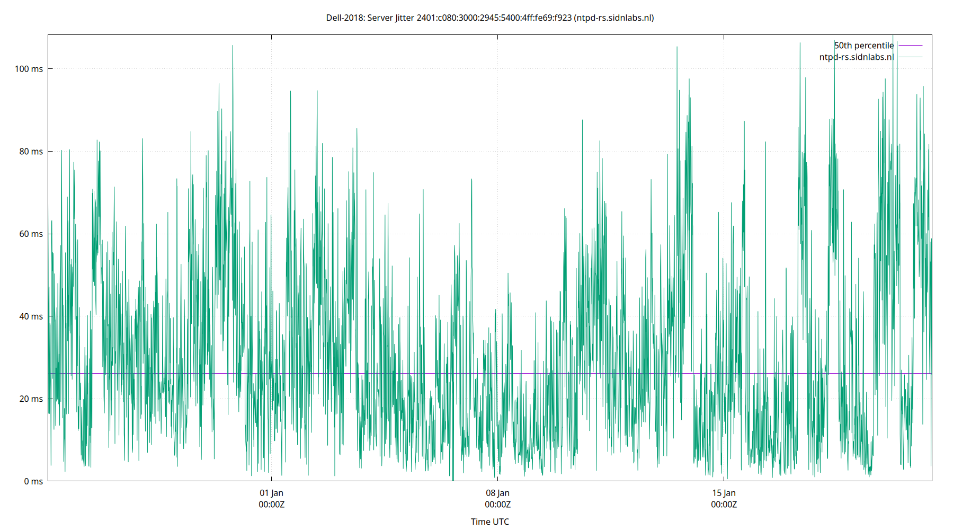Click the 100 ms y-axis label
The height and width of the screenshot is (530, 980).
pyautogui.click(x=29, y=68)
